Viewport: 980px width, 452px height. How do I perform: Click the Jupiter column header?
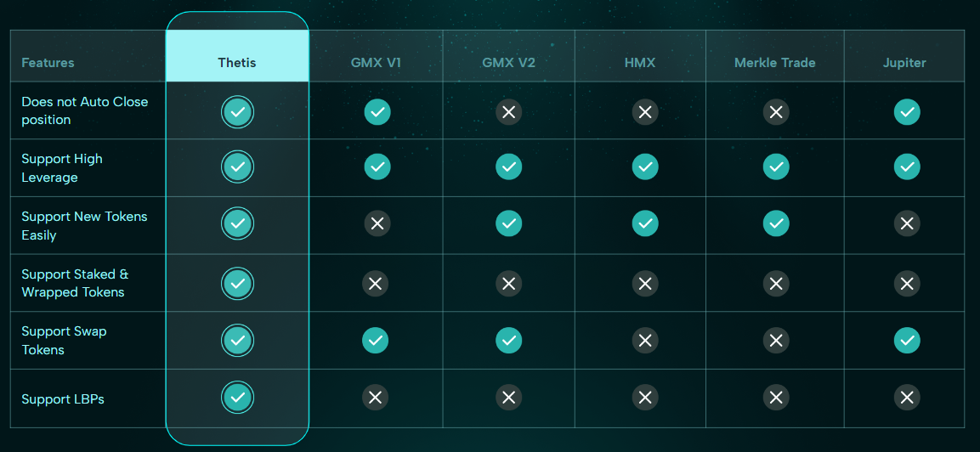point(904,63)
